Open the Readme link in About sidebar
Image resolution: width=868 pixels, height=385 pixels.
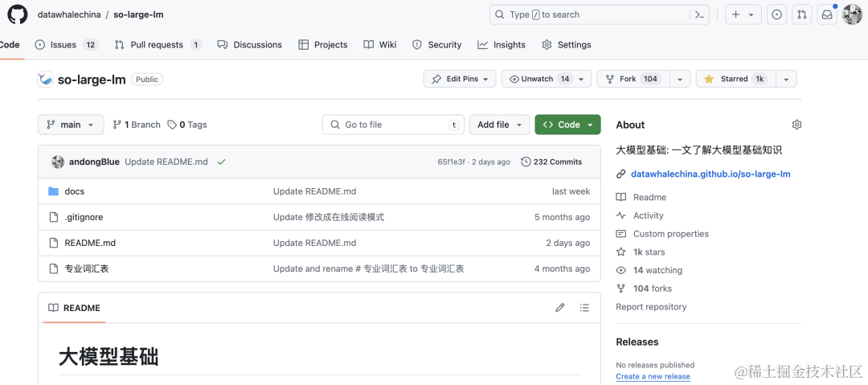[x=650, y=197]
